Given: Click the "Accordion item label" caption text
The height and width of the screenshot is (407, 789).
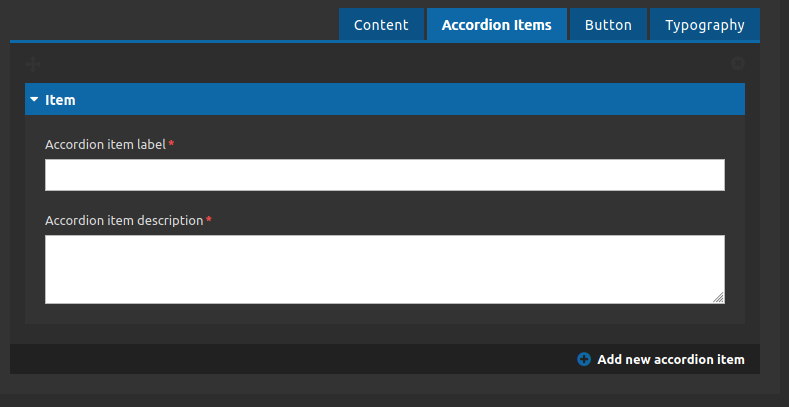Looking at the screenshot, I should click(105, 145).
